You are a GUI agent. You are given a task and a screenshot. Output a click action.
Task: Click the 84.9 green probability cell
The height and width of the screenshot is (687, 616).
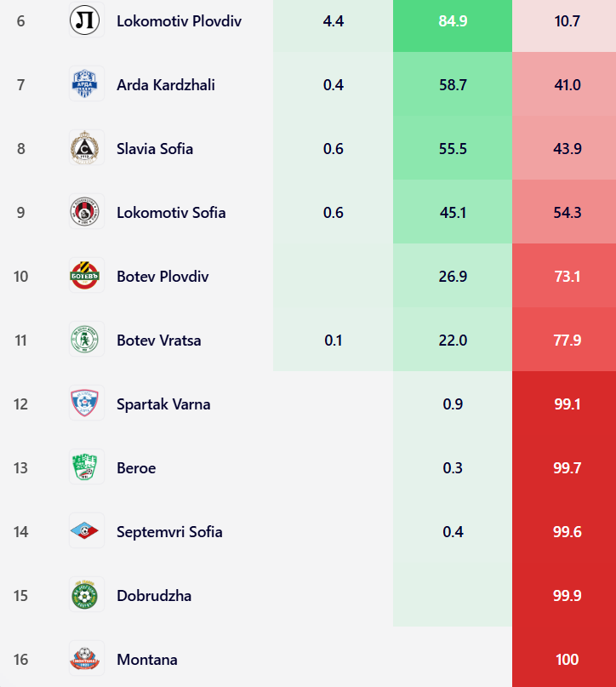[453, 20]
